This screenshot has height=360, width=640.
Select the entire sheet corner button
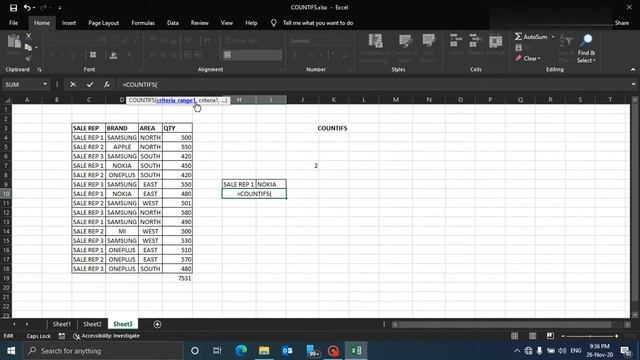click(7, 100)
